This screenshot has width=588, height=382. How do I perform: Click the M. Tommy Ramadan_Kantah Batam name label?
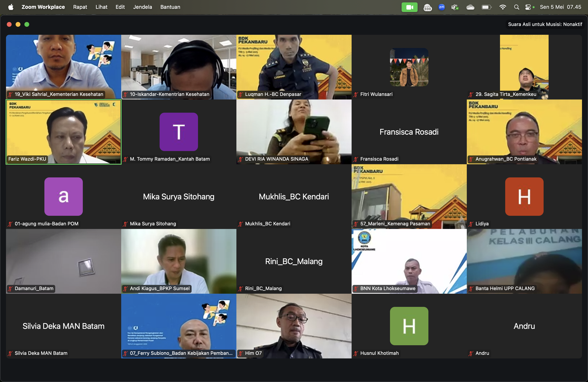tap(170, 159)
